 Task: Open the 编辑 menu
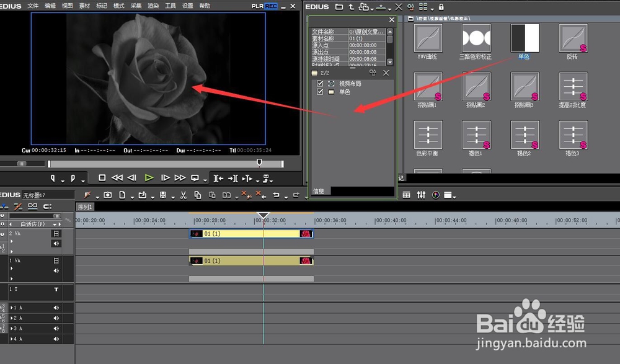click(x=50, y=6)
